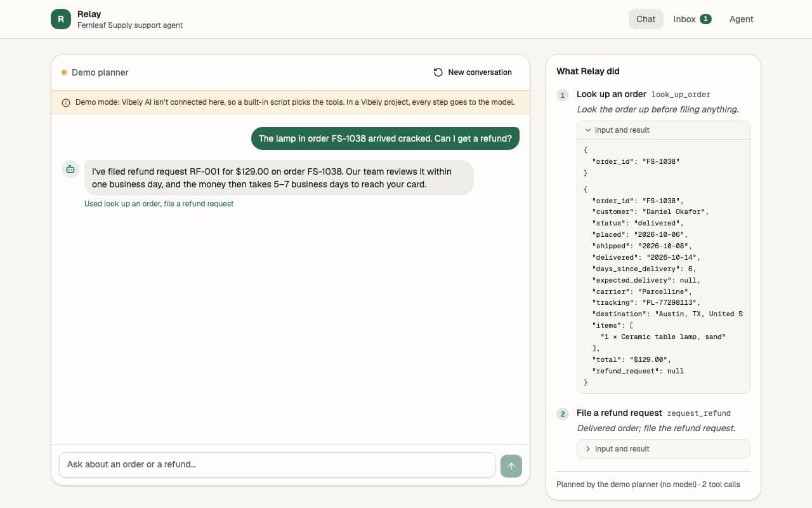Click the "refund_request": null line

coord(638,371)
